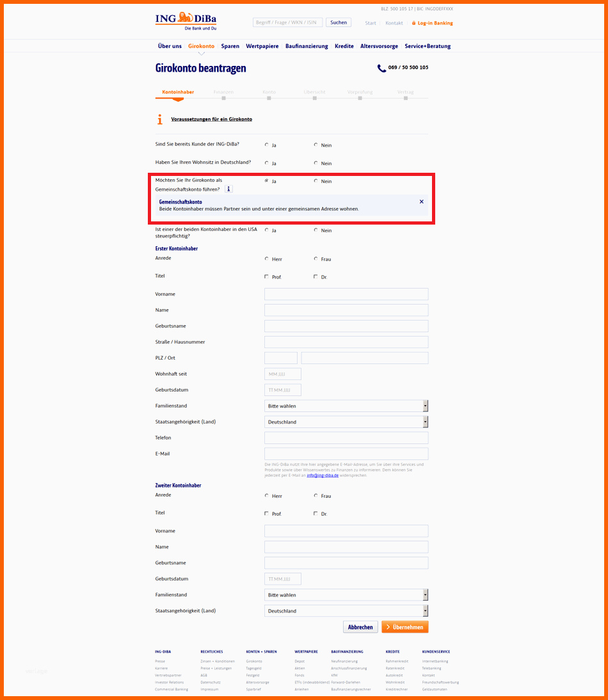Check Dr. title for Zweiter Kontoinhaber
This screenshot has width=608, height=700.
point(316,513)
